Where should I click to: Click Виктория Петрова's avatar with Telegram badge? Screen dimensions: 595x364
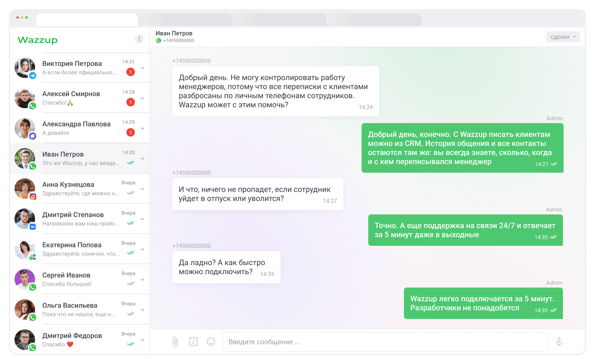[25, 68]
